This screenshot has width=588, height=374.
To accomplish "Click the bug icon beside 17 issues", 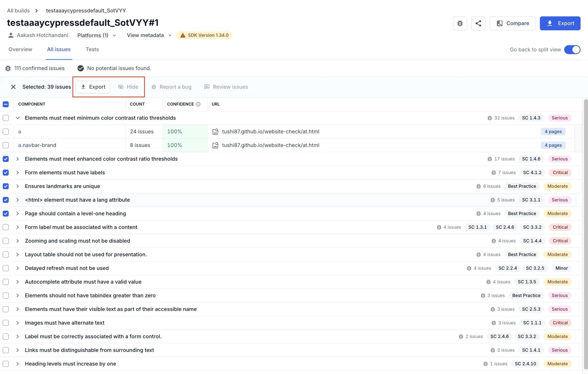I will click(x=490, y=159).
